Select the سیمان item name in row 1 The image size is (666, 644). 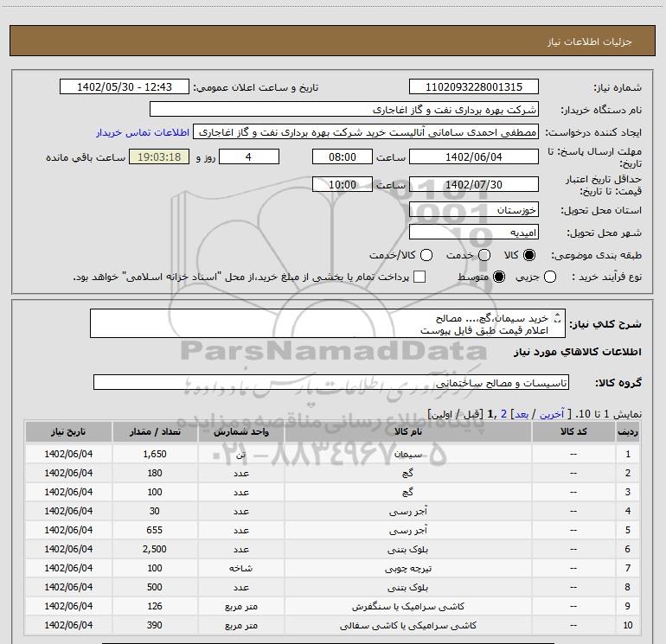tap(407, 454)
